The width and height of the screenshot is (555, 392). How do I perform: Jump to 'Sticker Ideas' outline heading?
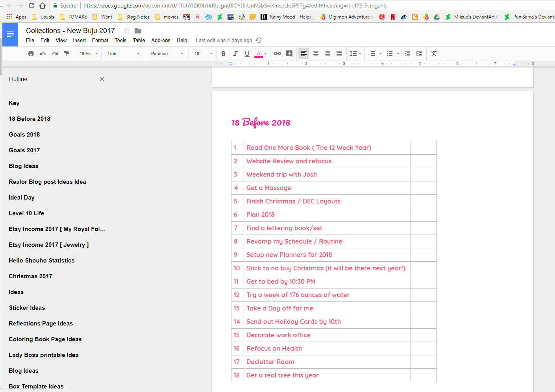coord(27,307)
